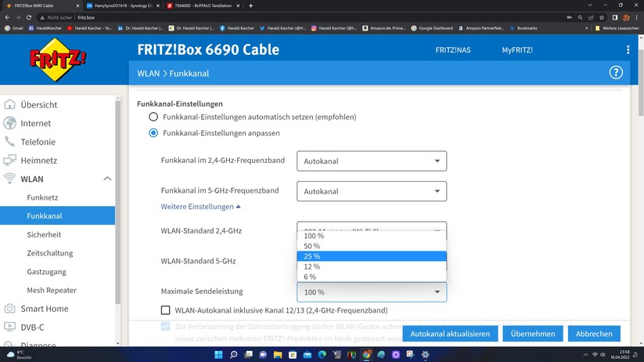Open Mesh Repeater submenu item
The width and height of the screenshot is (644, 362).
point(52,290)
